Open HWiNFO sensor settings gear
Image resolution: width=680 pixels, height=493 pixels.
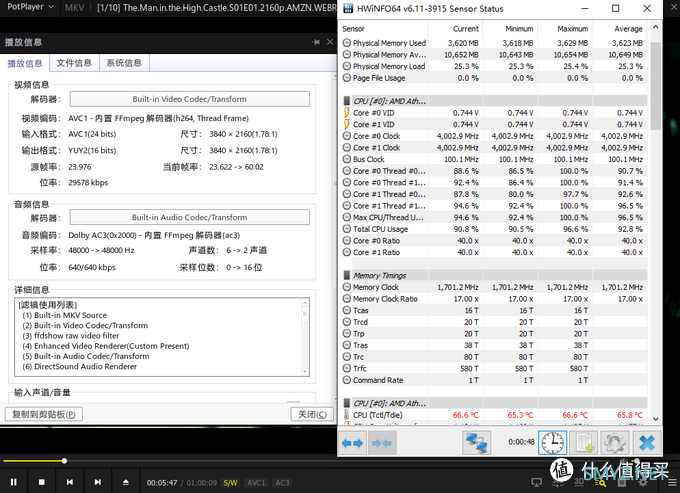point(615,443)
